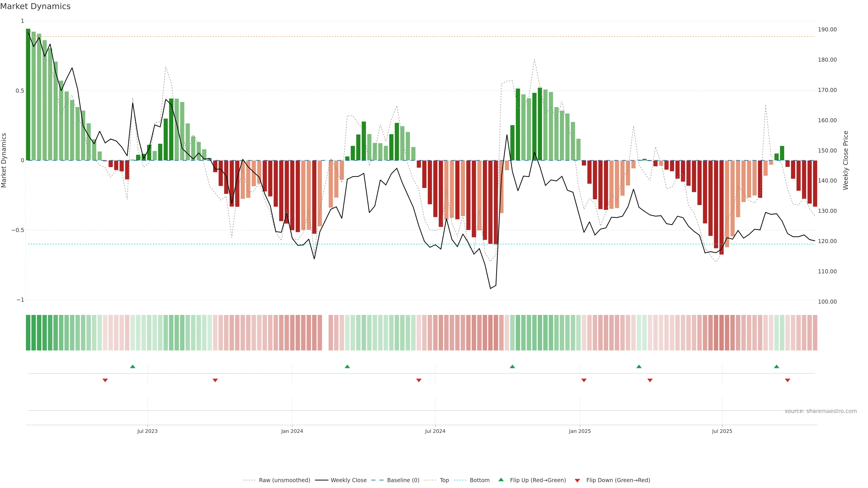Click the first dark green heatmap cell
Viewport: 868px width, 488px height.
[x=28, y=332]
